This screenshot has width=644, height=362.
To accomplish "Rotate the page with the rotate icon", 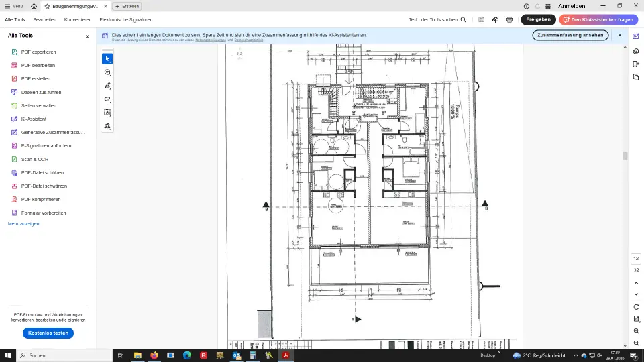I will (636, 306).
